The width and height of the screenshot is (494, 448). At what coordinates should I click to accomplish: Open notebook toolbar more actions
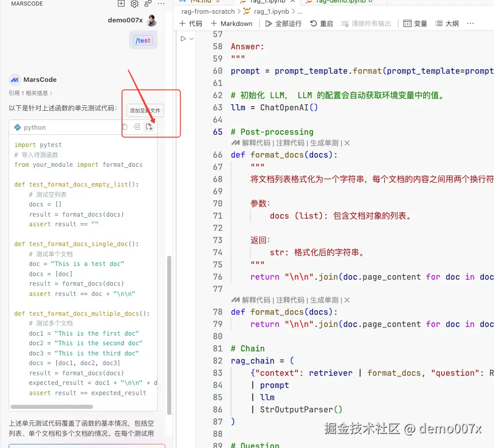pyautogui.click(x=471, y=23)
